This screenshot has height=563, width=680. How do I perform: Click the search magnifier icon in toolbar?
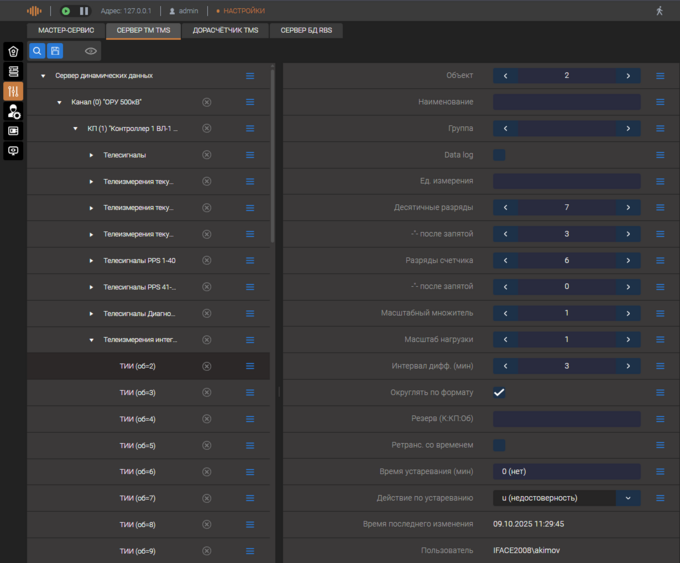(x=37, y=51)
